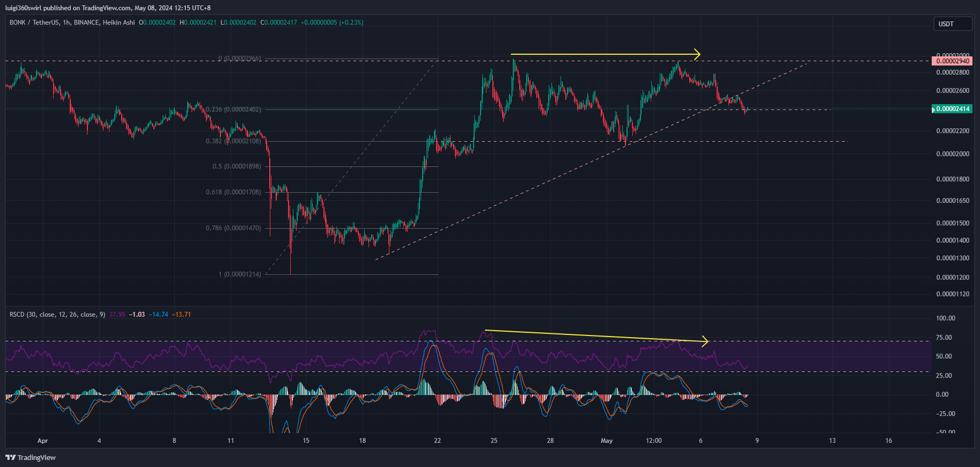Click the red 0.00002940 price label
This screenshot has height=467, width=980.
[953, 61]
